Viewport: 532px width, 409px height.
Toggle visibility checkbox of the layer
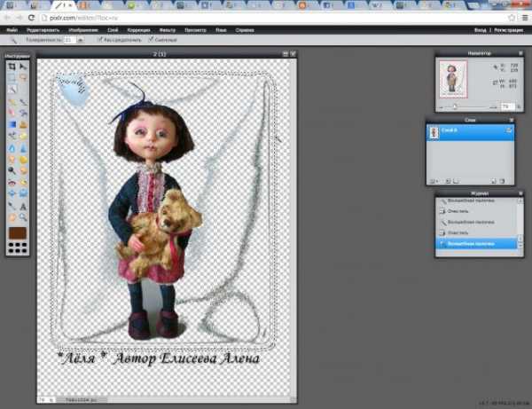510,131
